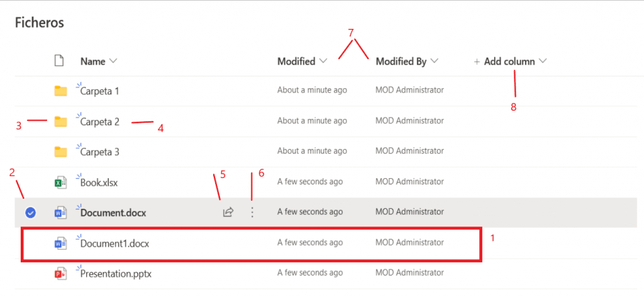Expand the Name column sort dropdown
This screenshot has height=297, width=644.
pyautogui.click(x=114, y=61)
